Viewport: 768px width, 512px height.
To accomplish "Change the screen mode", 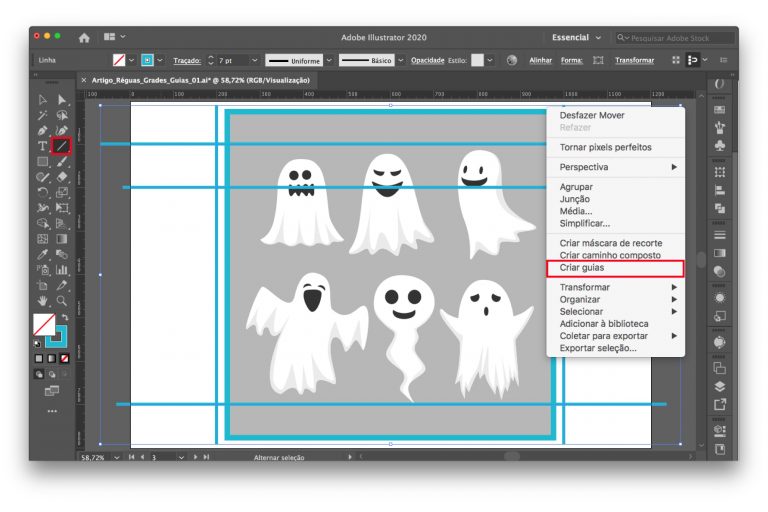I will pyautogui.click(x=51, y=390).
